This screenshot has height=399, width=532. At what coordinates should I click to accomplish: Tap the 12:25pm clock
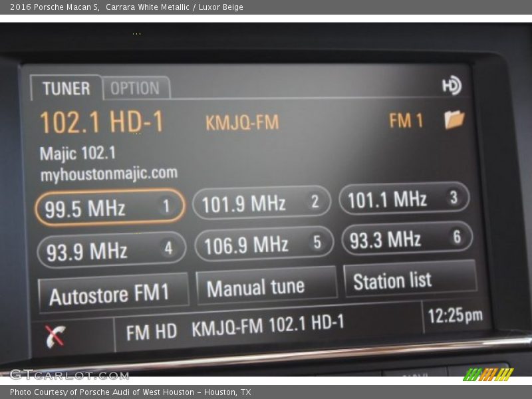click(x=455, y=315)
